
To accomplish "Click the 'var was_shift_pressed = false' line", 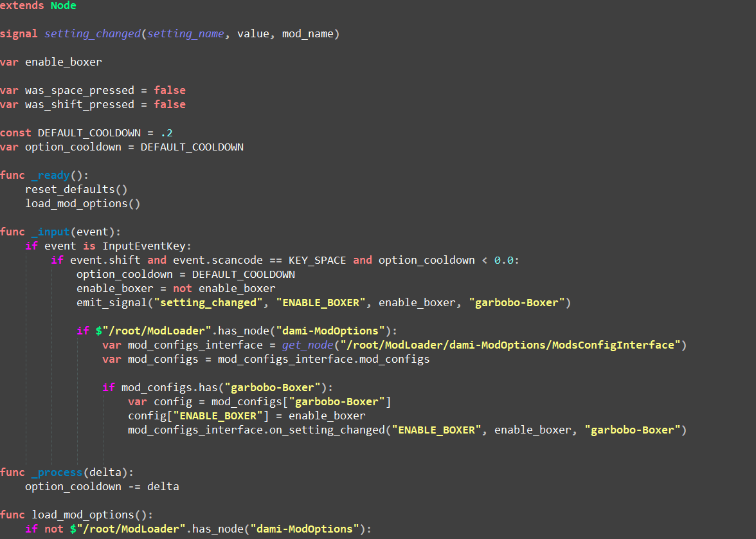I will tap(93, 105).
